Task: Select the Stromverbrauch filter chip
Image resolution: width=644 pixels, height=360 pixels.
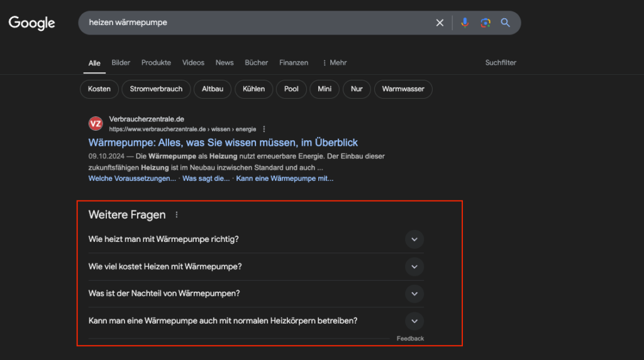Action: (156, 89)
